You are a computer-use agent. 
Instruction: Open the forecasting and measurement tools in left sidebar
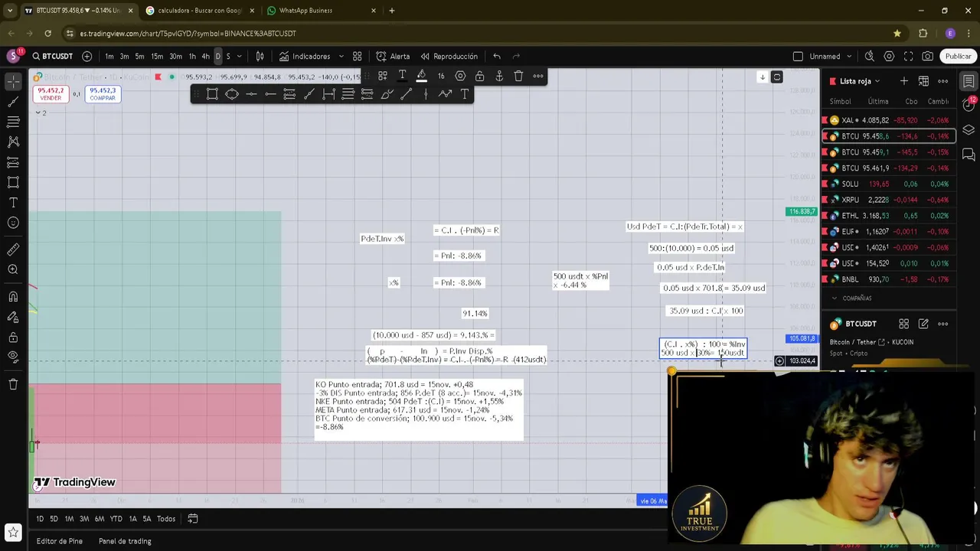tap(13, 162)
